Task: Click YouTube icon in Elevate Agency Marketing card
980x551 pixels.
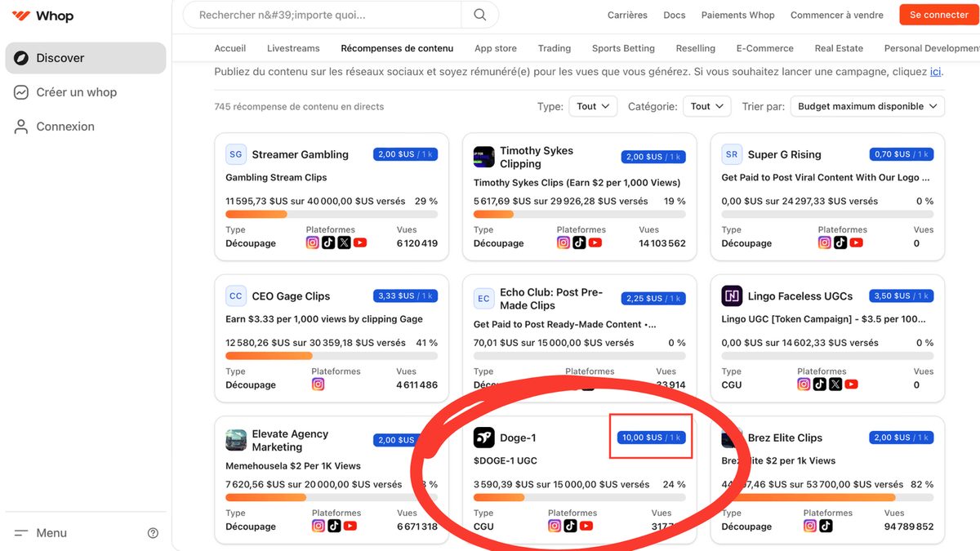Action: coord(350,527)
